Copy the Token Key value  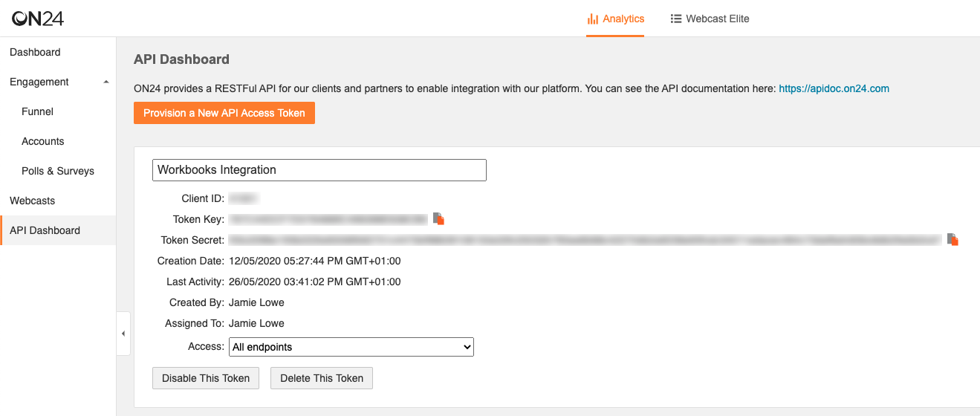[439, 218]
